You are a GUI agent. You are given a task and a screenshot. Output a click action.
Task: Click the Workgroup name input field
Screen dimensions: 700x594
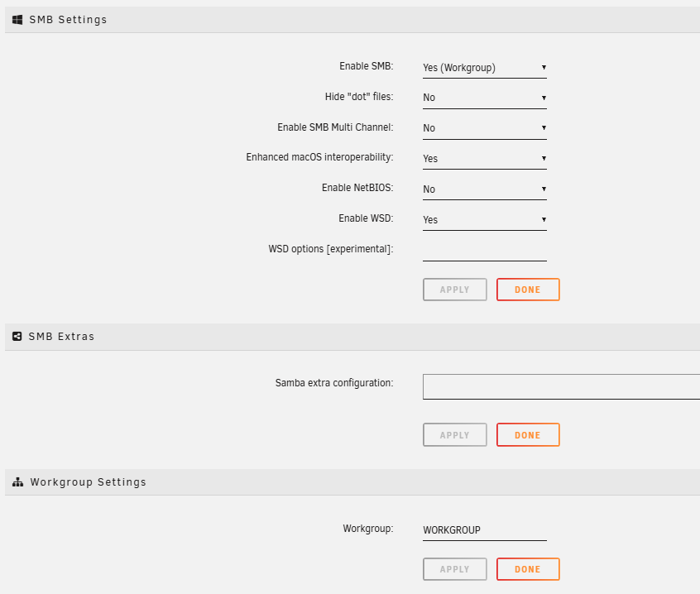484,530
